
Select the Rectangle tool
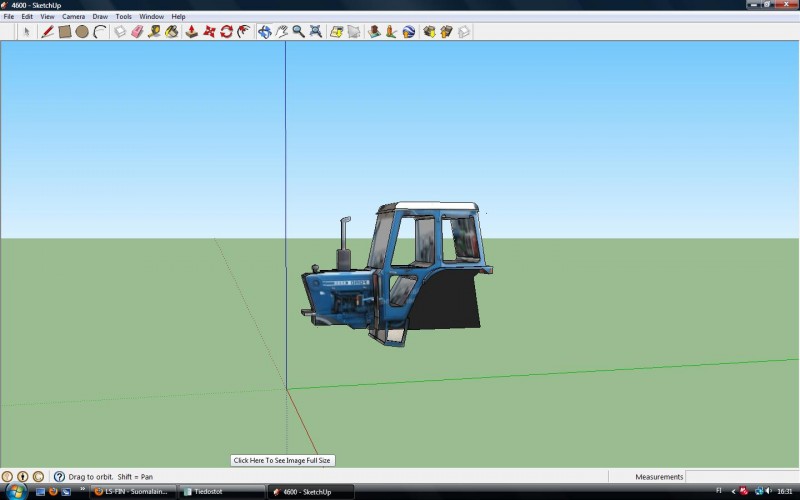coord(65,32)
